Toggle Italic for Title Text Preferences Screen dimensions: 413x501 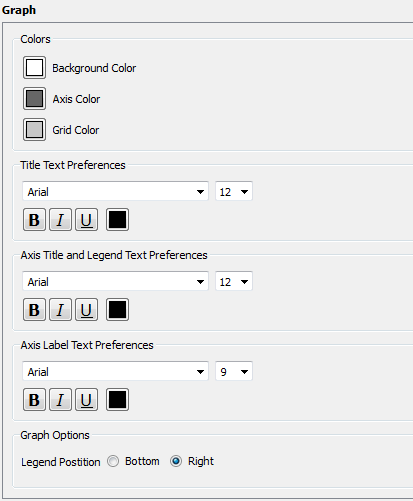[60, 220]
